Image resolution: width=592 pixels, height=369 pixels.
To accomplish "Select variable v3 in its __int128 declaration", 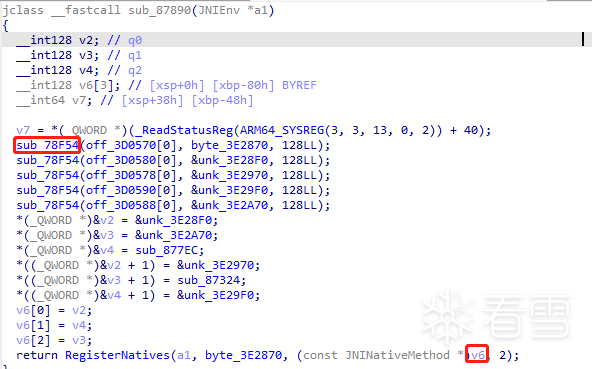I will pos(85,55).
